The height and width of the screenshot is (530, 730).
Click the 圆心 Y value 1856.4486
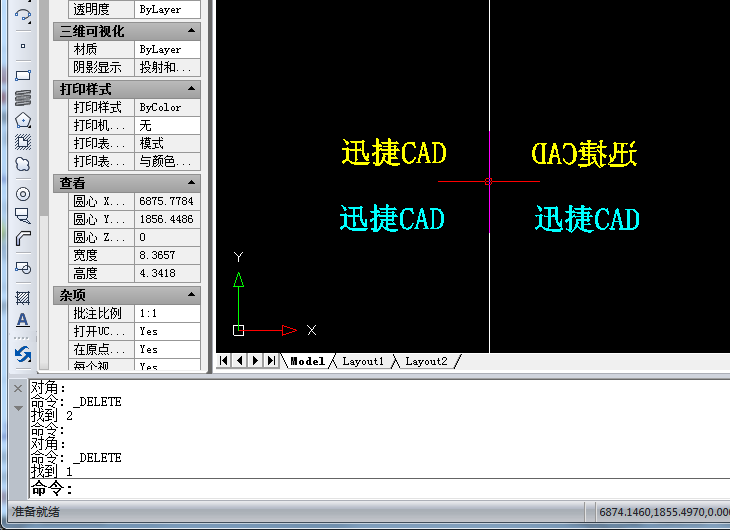(167, 219)
